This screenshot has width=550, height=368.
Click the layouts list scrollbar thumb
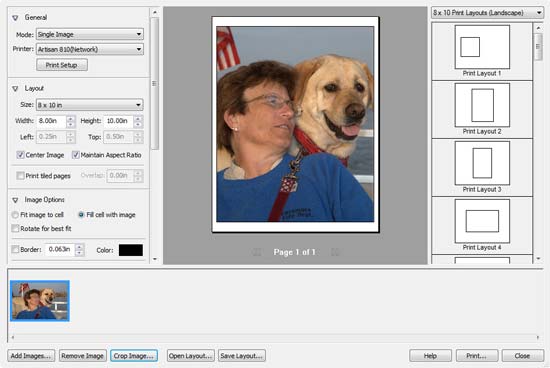(x=538, y=47)
